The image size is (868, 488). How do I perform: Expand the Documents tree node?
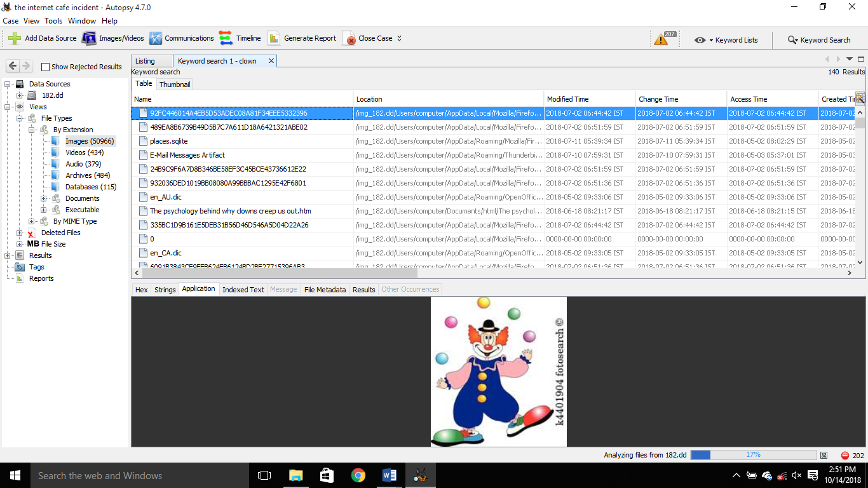[44, 198]
